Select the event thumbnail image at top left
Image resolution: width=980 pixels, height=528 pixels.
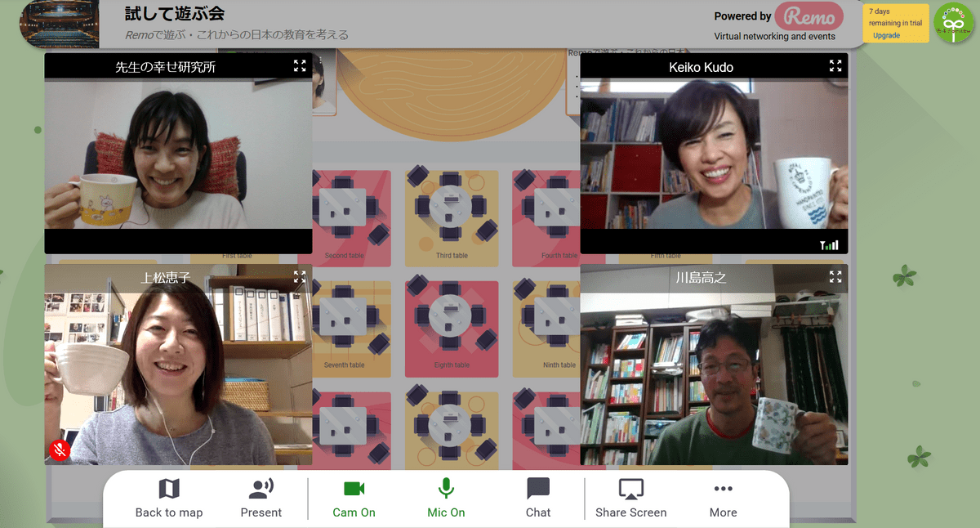tap(59, 24)
